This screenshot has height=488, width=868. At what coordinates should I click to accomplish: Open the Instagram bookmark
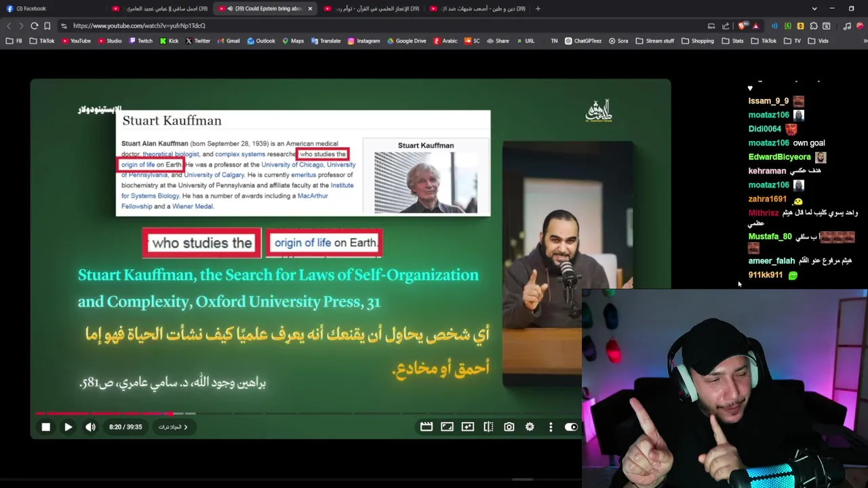364,41
